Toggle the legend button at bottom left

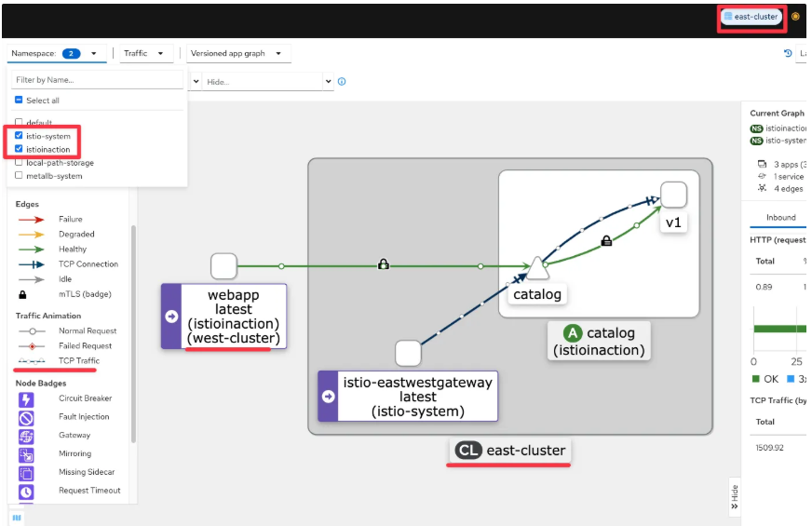click(17, 518)
